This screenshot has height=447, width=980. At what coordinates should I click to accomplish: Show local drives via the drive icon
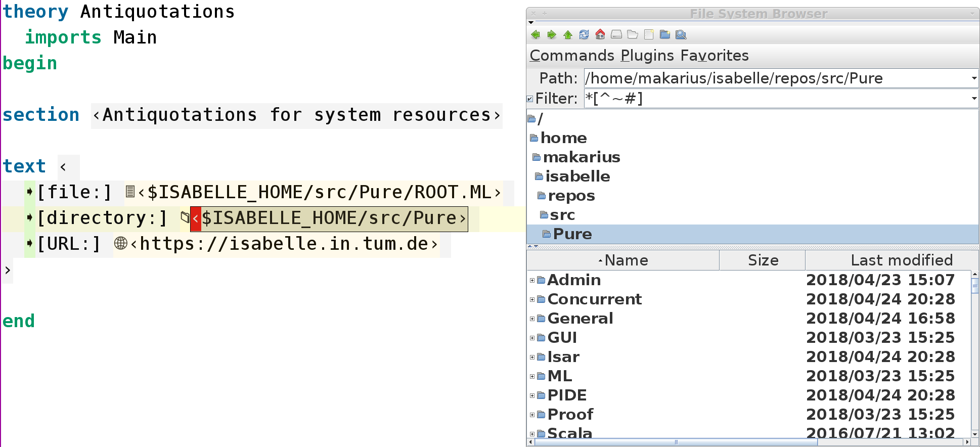(616, 34)
